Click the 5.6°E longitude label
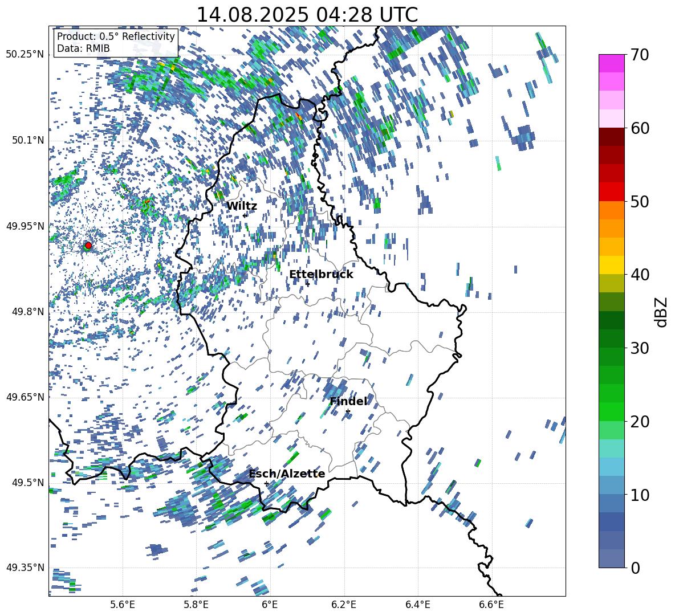Viewport: 675px width, 616px height. point(122,605)
